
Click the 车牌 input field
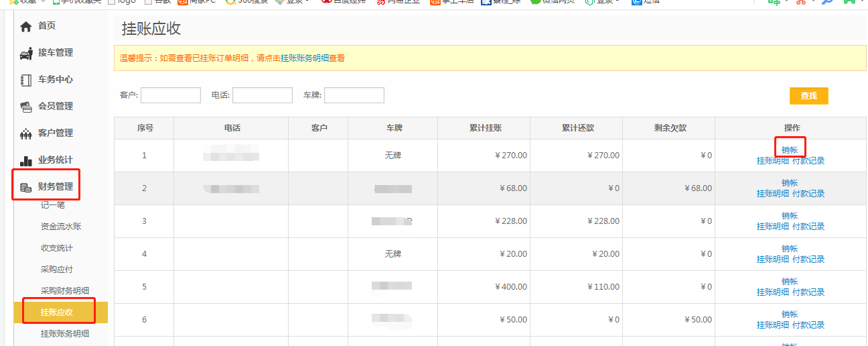pos(354,95)
